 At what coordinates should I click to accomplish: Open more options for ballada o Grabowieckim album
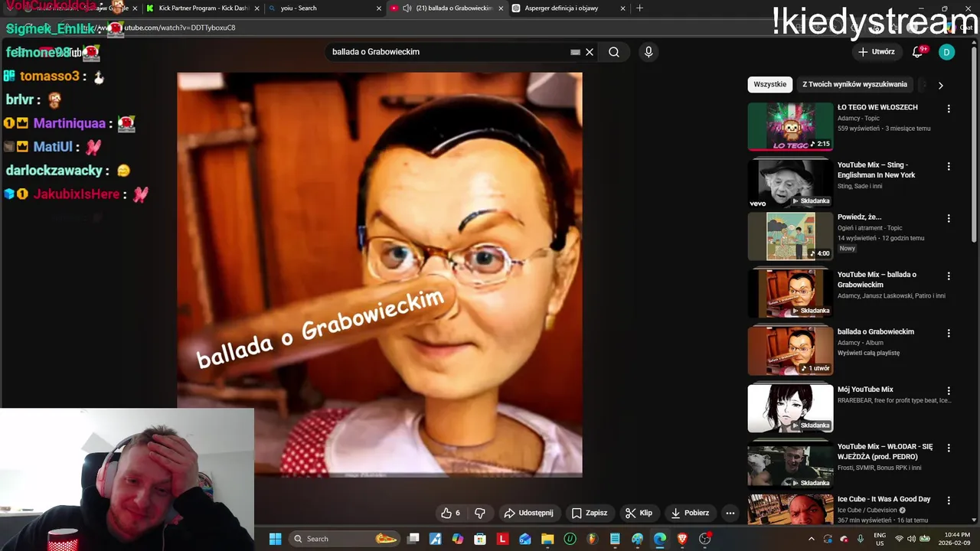[949, 333]
